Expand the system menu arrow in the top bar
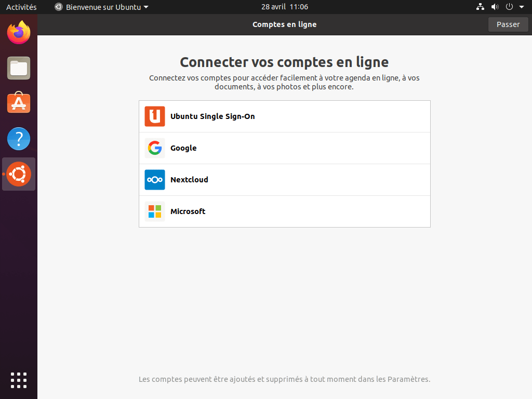This screenshot has height=399, width=532. (522, 7)
